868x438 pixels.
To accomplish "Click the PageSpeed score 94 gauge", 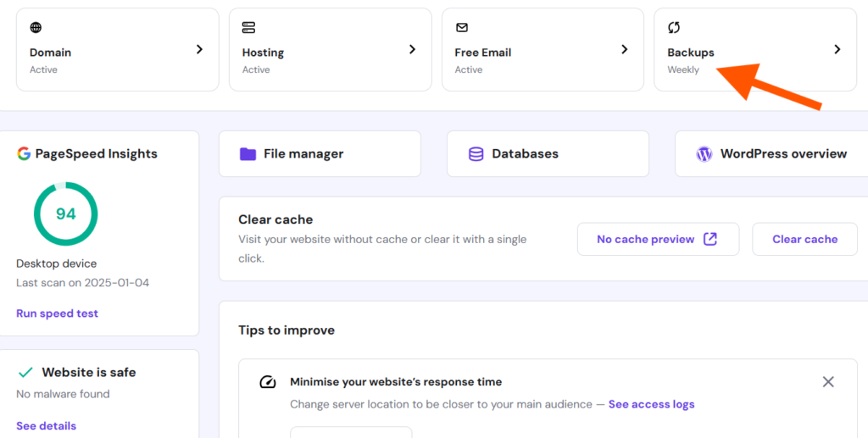I will coord(66,214).
